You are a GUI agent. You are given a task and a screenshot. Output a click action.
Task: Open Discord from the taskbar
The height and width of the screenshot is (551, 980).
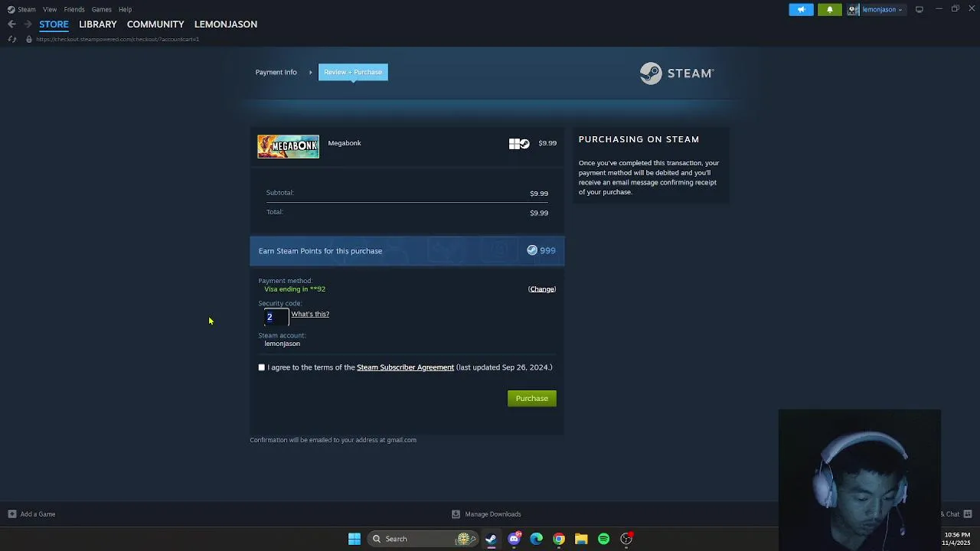pyautogui.click(x=514, y=539)
